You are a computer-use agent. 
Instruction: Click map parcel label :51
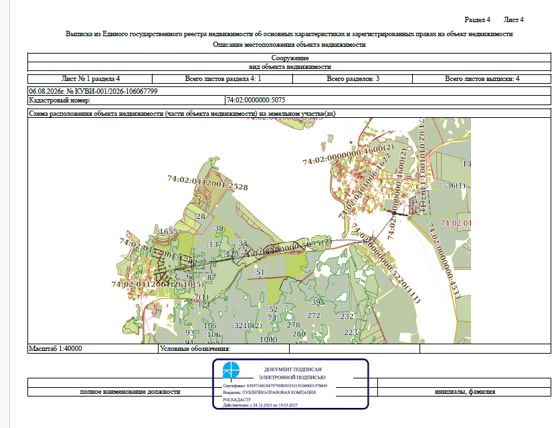point(259,272)
